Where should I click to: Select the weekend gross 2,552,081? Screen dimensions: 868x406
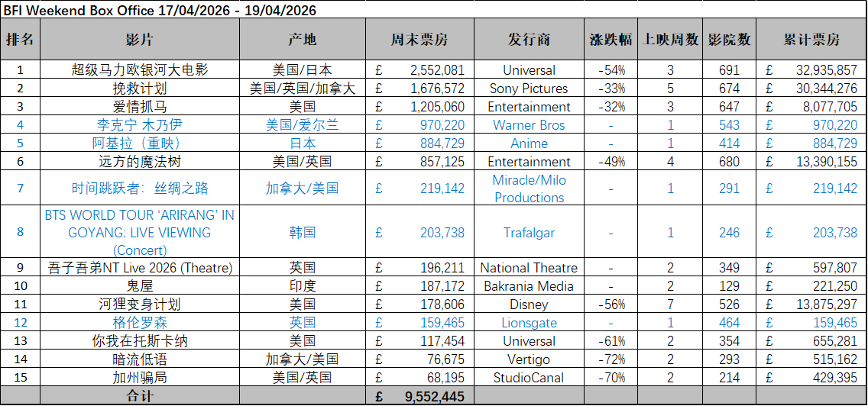pos(419,70)
